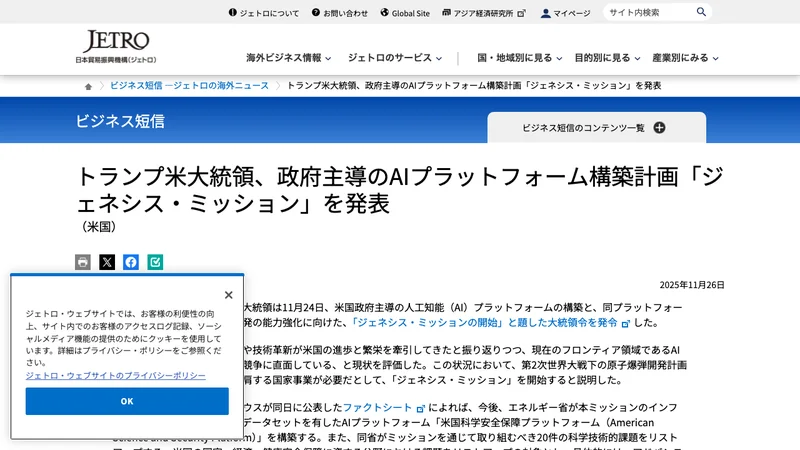Click the search magnifier icon
Screen dimensions: 800x450
point(702,12)
